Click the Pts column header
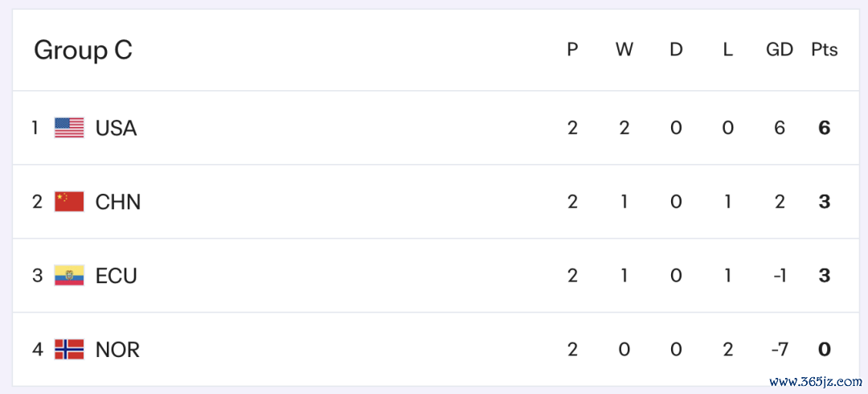This screenshot has height=394, width=868. pos(824,50)
